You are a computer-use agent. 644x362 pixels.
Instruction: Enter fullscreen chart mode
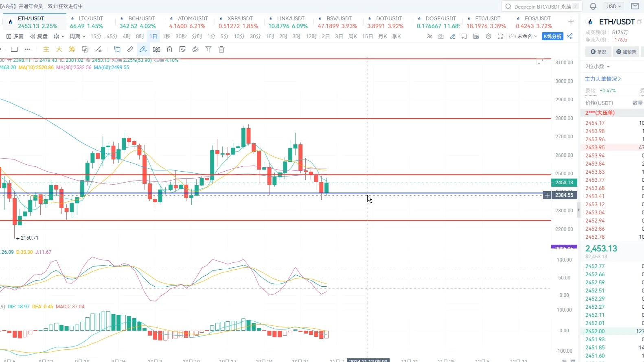(x=500, y=36)
